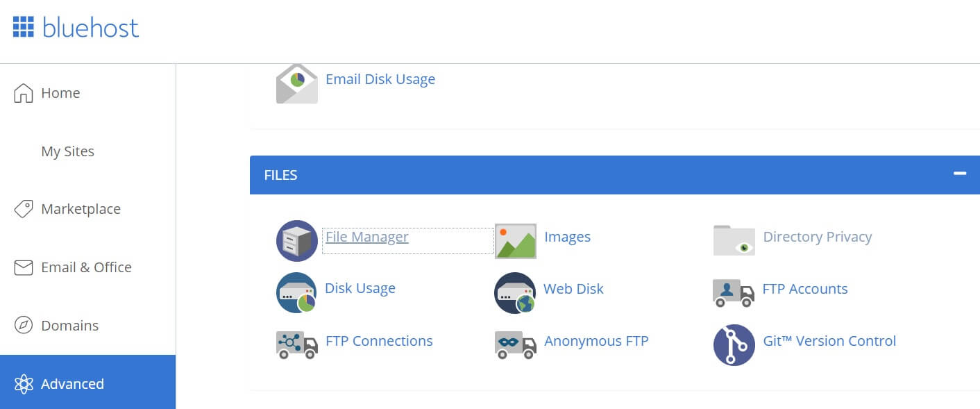The image size is (980, 409).
Task: Click the Email Disk Usage envelope icon
Action: click(x=297, y=84)
